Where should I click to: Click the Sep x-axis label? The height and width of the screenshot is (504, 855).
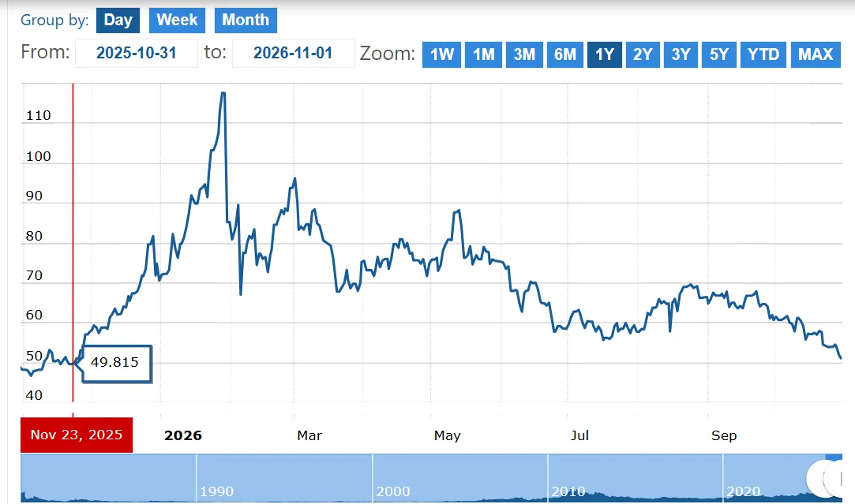pos(724,435)
